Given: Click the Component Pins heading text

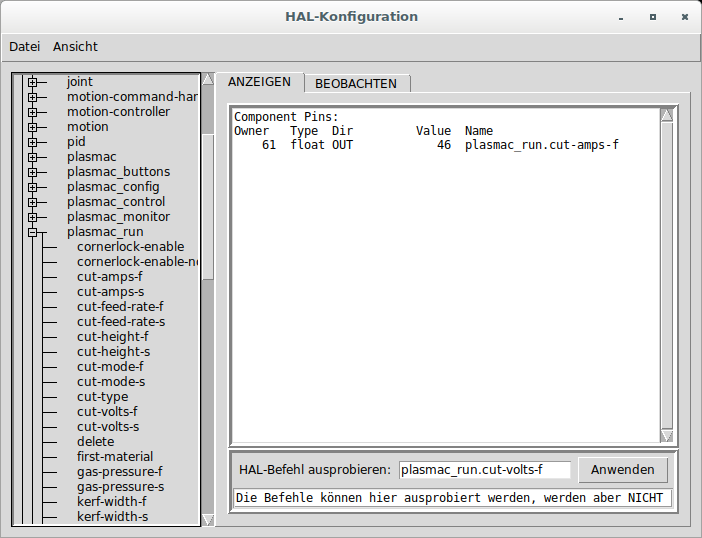Looking at the screenshot, I should [286, 117].
